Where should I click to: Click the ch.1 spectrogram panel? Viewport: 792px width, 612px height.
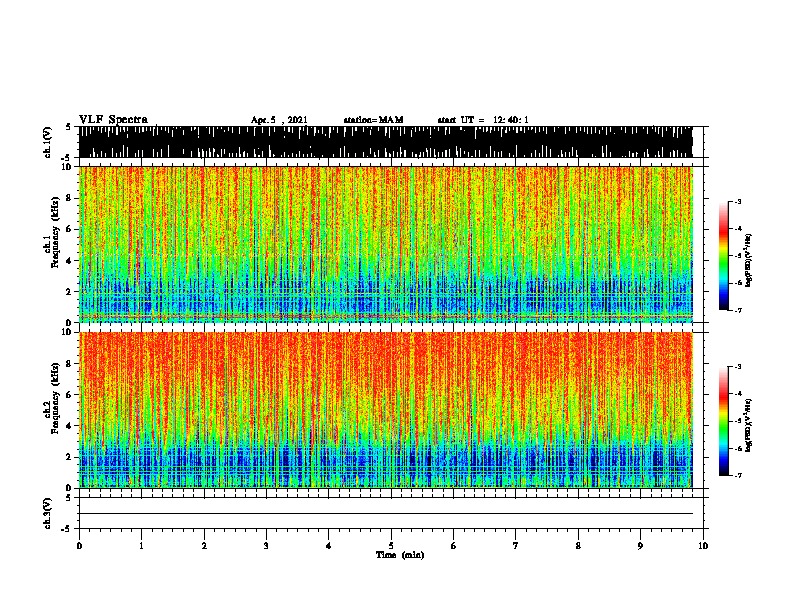click(x=386, y=244)
